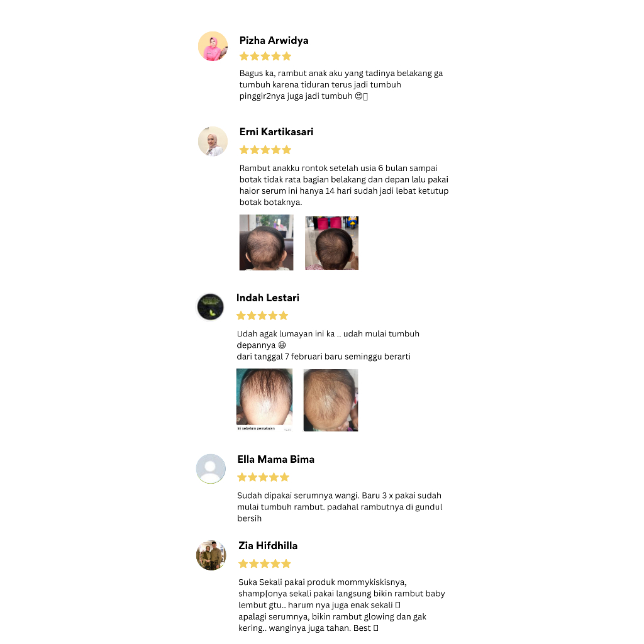Open Indah's second scalp photo

click(331, 400)
